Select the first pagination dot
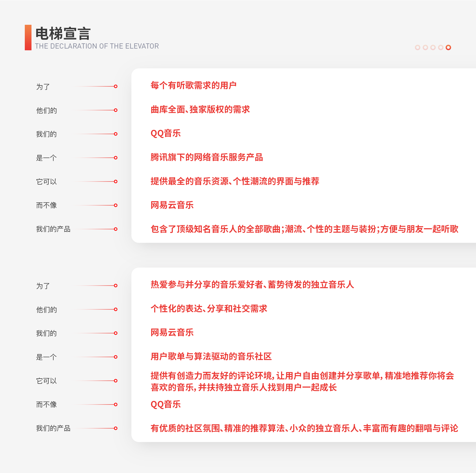Screen dimensions: 476x473 (x=417, y=47)
